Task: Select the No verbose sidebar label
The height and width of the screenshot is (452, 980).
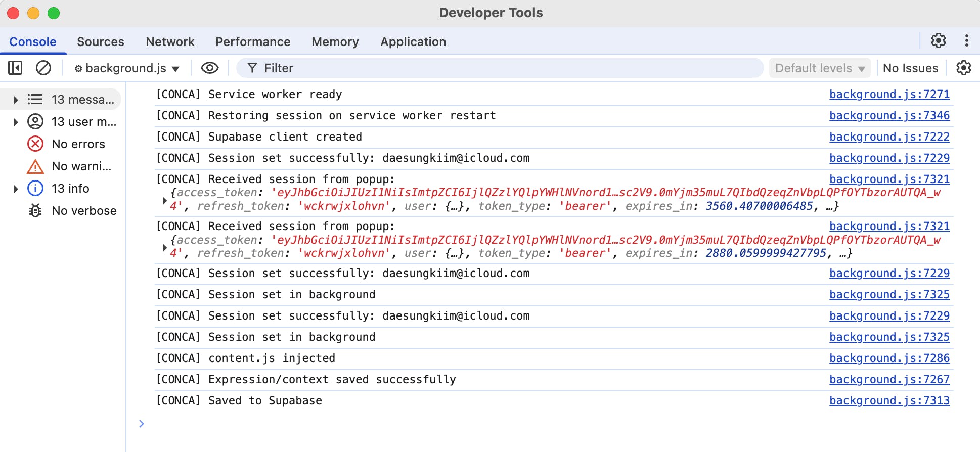Action: [x=84, y=211]
